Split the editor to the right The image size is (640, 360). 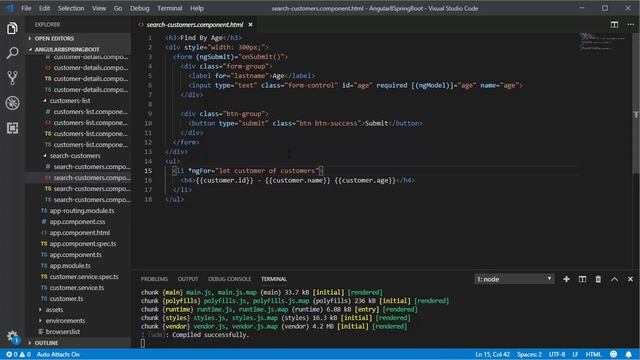point(614,24)
